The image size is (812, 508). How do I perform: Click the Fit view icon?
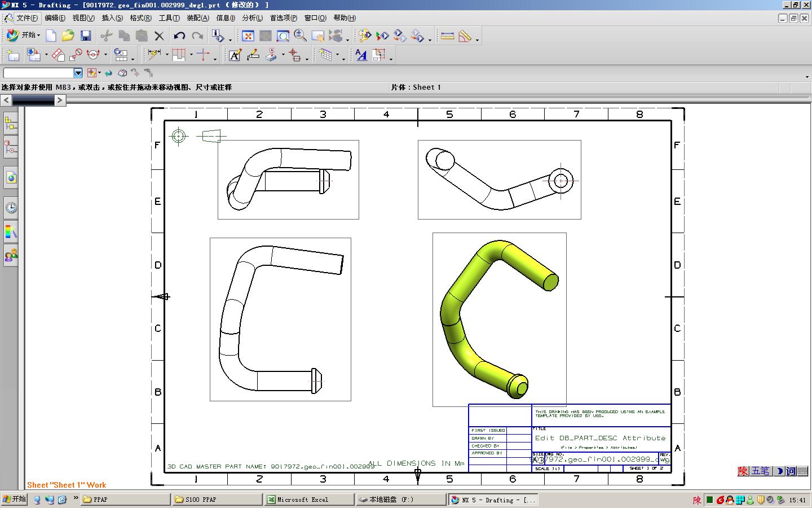point(248,36)
